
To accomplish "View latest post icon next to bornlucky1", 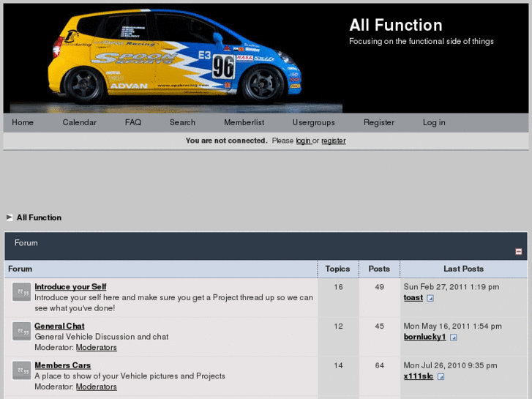I will (453, 338).
